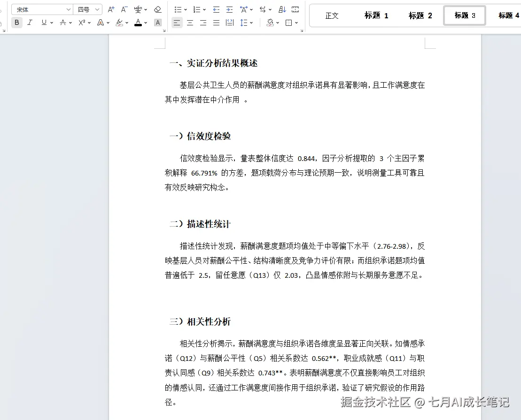This screenshot has width=521, height=420.
Task: Click the text direction arrows icon
Action: [x=263, y=10]
